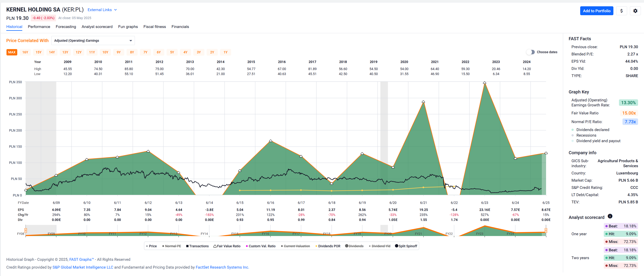Click two years Miss 72.73% badge
The height and width of the screenshot is (276, 644).
click(x=621, y=265)
